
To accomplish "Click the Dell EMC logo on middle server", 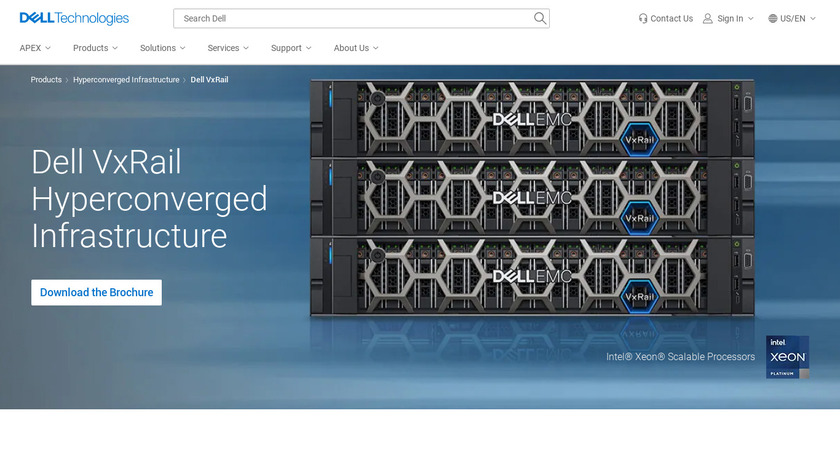I will pos(532,197).
